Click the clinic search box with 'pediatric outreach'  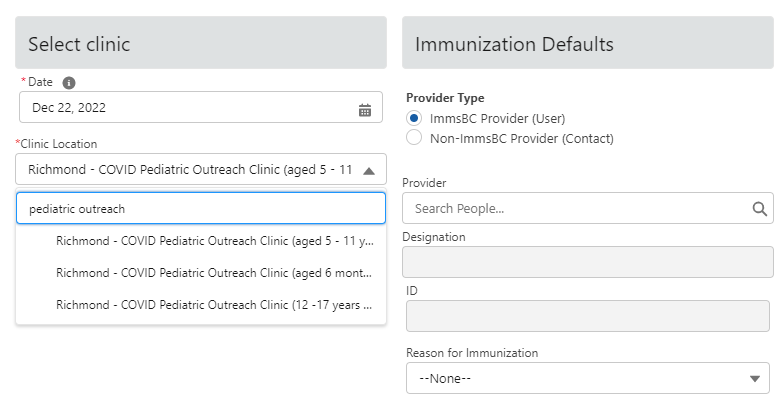[x=201, y=208]
